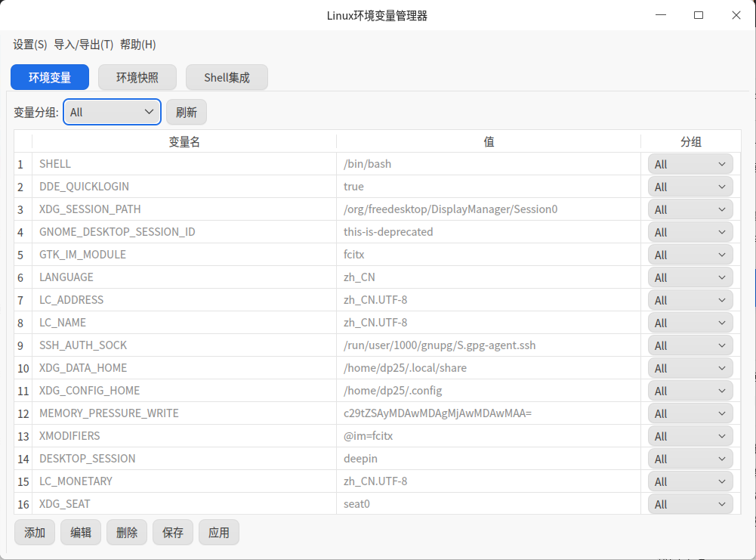Viewport: 756px width, 560px height.
Task: Switch to the 环境快照 tab
Action: (137, 77)
